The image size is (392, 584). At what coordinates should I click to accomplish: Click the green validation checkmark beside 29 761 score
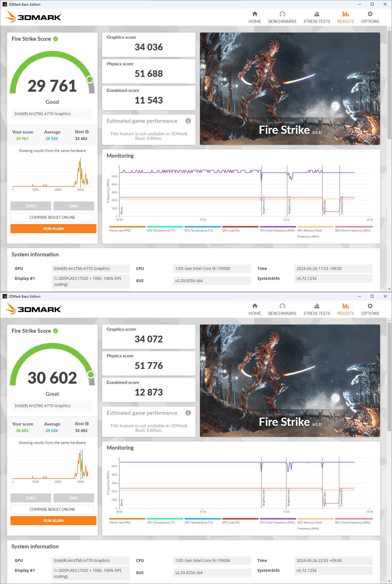[x=56, y=39]
